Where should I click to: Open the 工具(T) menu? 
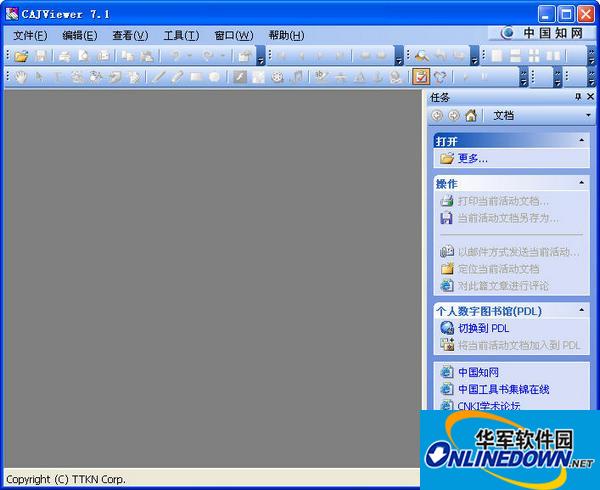(x=181, y=36)
